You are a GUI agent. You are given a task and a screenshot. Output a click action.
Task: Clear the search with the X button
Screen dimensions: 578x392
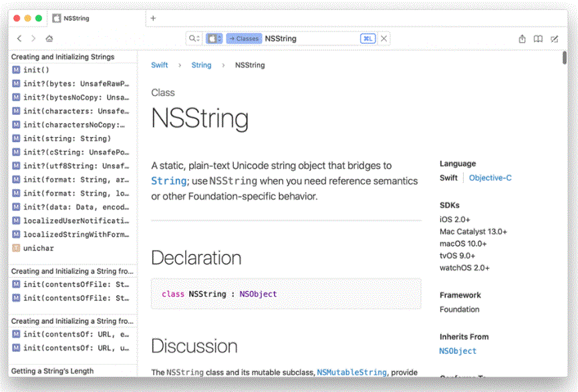[384, 38]
